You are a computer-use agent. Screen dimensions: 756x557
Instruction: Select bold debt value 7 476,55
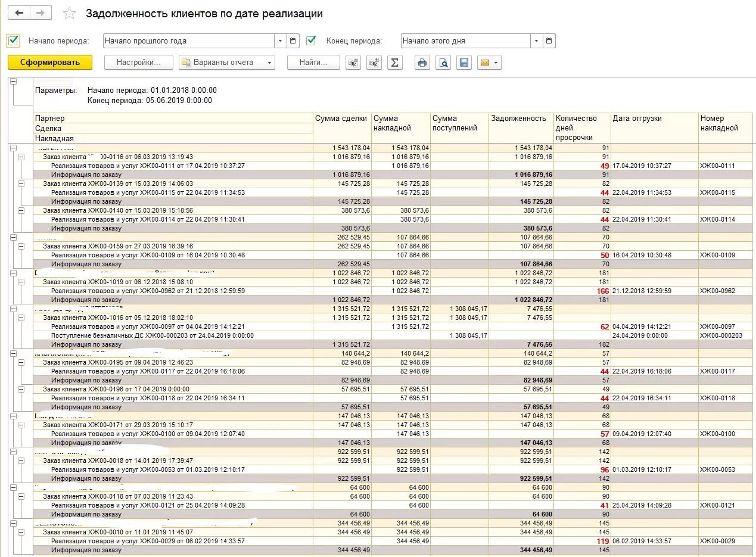[540, 344]
